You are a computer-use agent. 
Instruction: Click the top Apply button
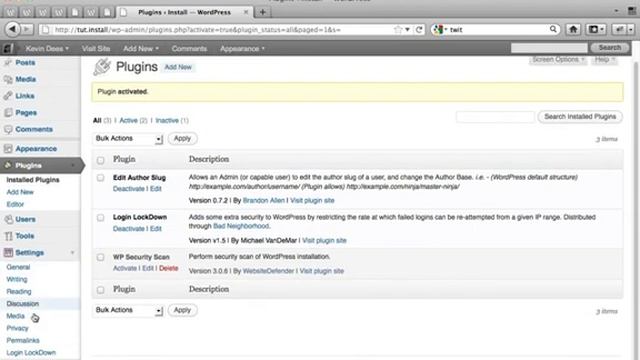(182, 138)
